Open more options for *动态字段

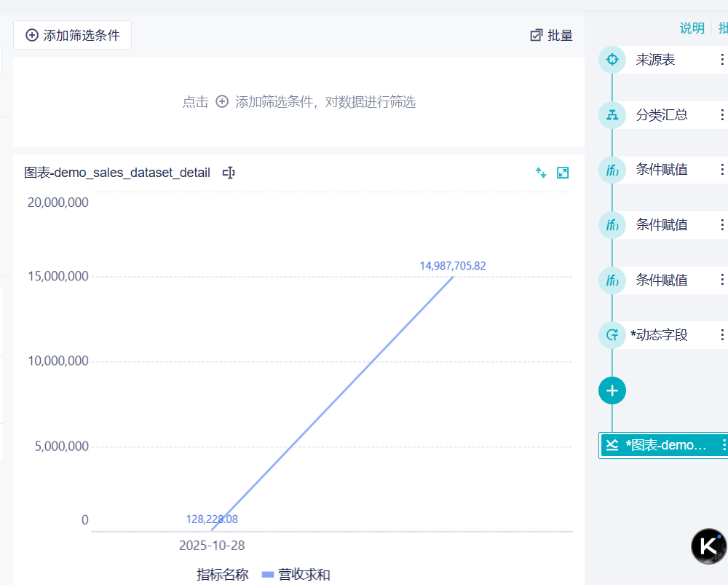coord(721,335)
